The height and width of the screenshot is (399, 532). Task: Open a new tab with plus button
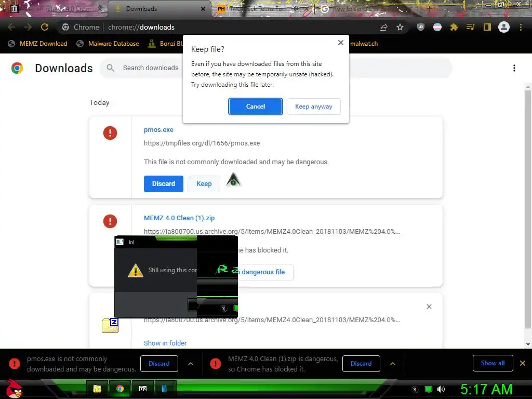(429, 9)
